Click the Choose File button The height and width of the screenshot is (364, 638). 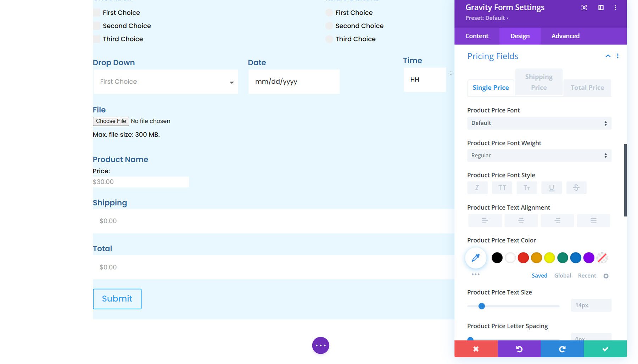click(111, 121)
